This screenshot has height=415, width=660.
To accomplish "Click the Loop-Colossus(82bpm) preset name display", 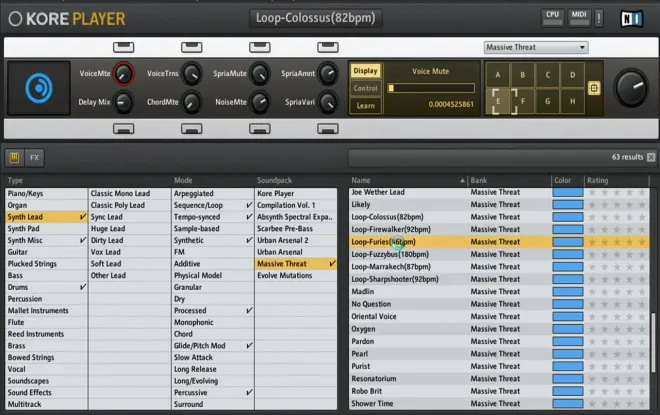I will point(316,18).
